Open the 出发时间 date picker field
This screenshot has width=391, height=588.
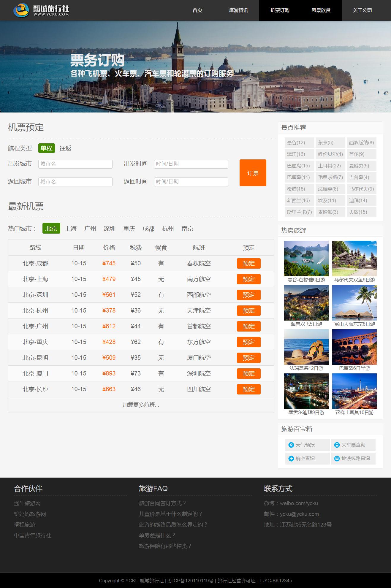click(191, 164)
